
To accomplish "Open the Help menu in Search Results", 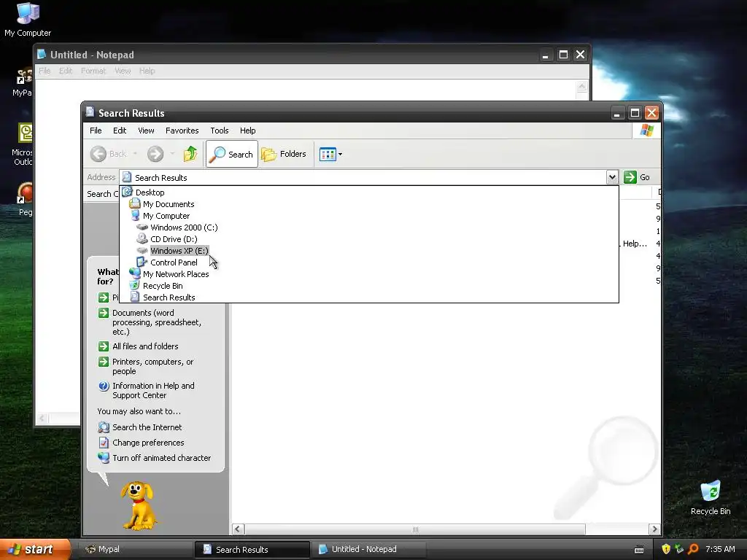I will click(247, 131).
